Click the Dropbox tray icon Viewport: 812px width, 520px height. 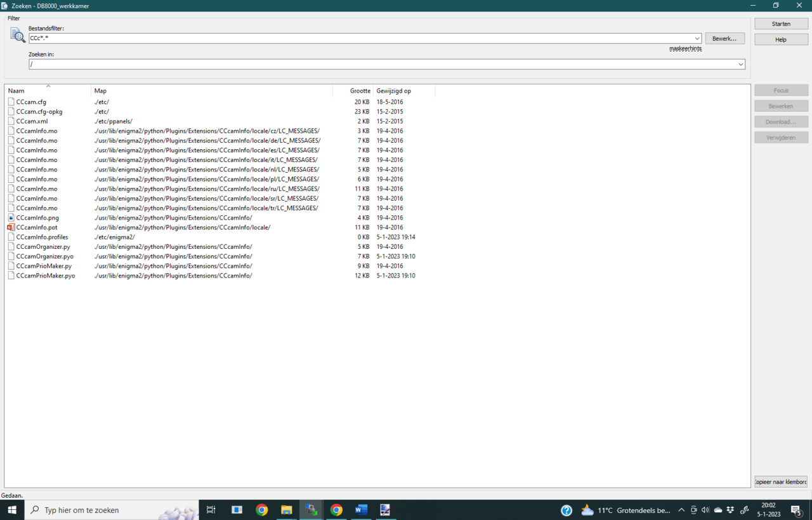pyautogui.click(x=731, y=510)
